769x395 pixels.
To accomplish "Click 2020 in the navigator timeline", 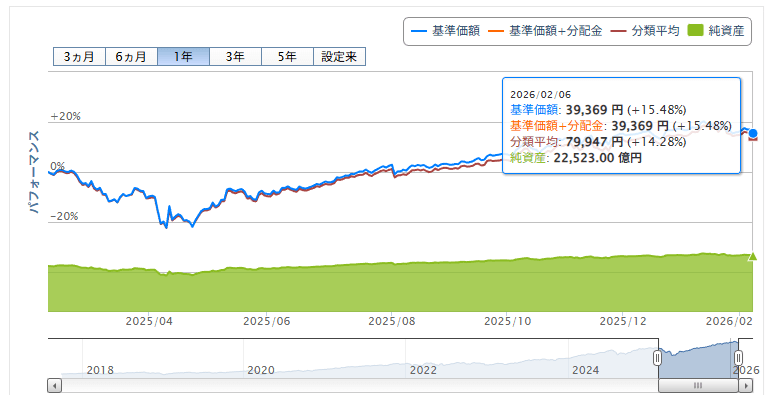I will [261, 370].
